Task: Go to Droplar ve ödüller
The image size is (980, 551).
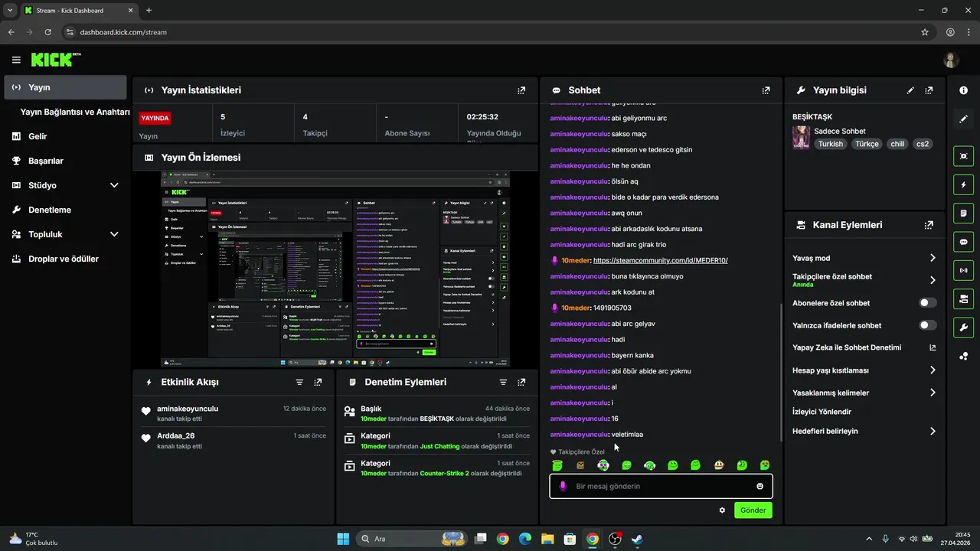Action: pyautogui.click(x=65, y=259)
